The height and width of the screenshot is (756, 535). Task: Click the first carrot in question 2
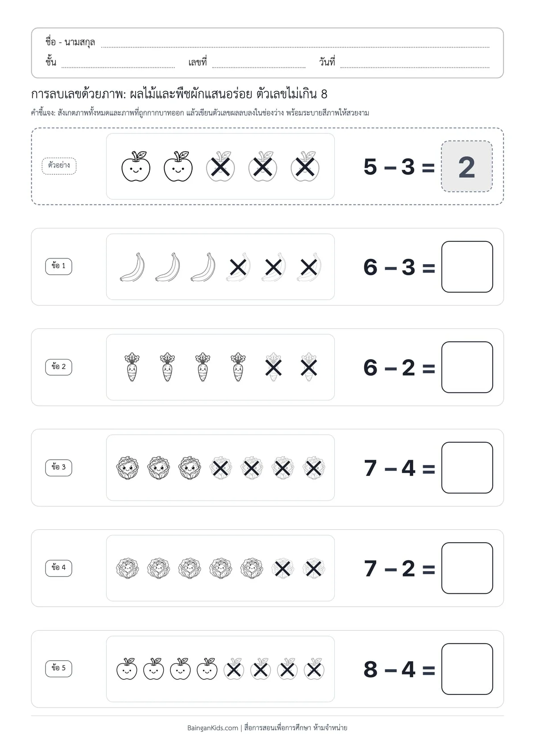[x=132, y=367]
